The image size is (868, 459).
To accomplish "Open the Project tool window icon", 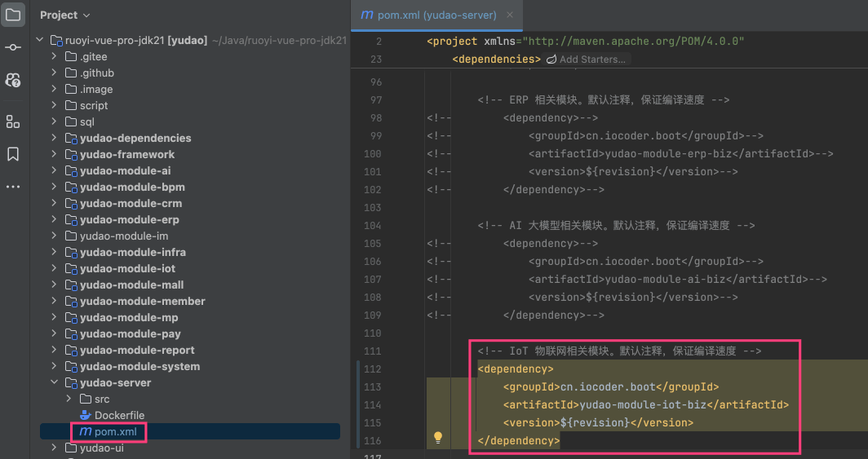I will pos(13,15).
